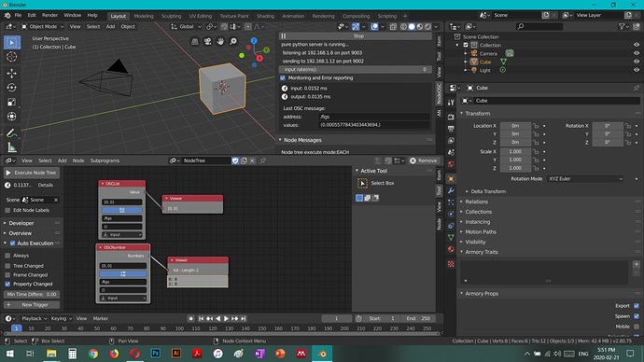Click the Location X value field
The height and width of the screenshot is (362, 644).
[515, 126]
